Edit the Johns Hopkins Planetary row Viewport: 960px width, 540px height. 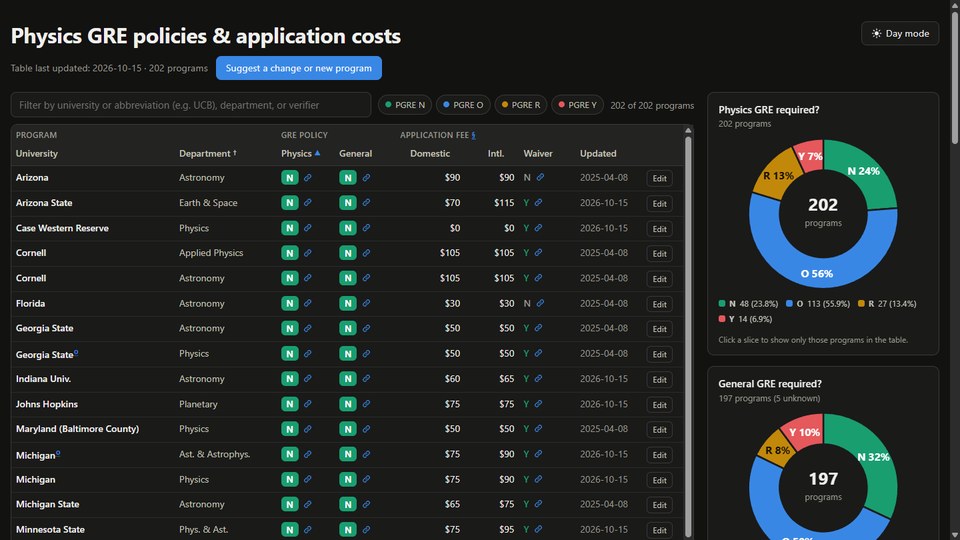[x=659, y=405]
